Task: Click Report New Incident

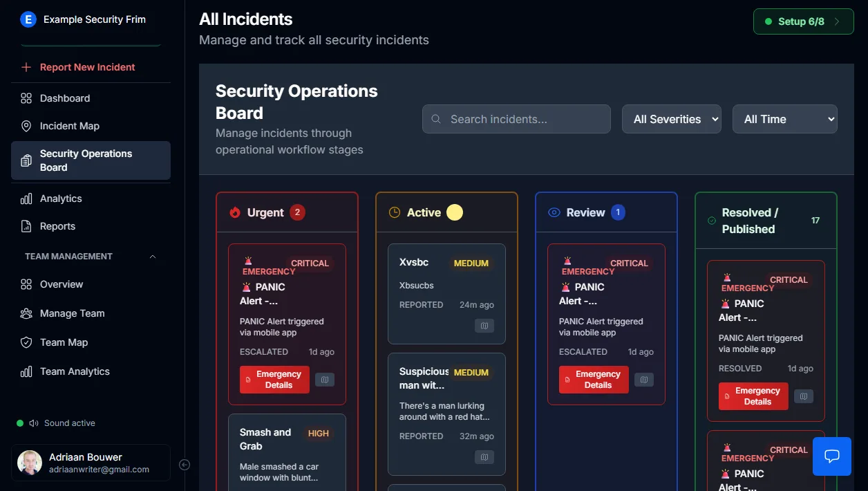Action: (79, 66)
